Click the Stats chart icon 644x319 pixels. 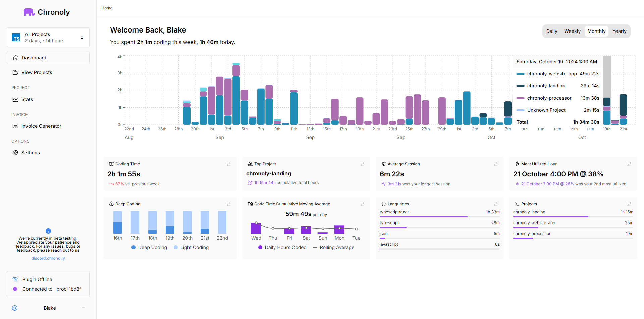click(15, 99)
